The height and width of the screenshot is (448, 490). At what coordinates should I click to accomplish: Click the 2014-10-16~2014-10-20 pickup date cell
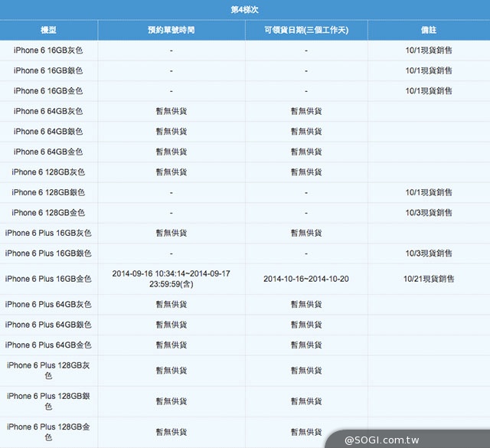(x=306, y=279)
